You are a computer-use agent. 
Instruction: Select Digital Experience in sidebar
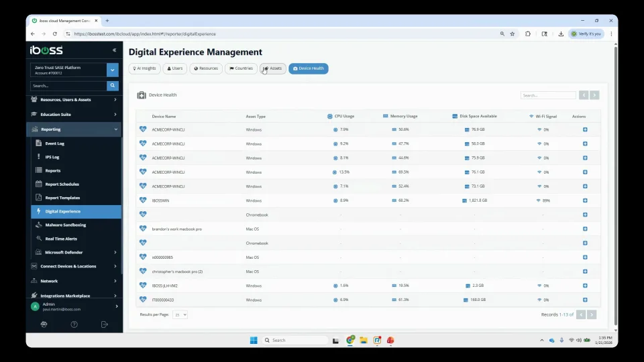[x=76, y=211]
